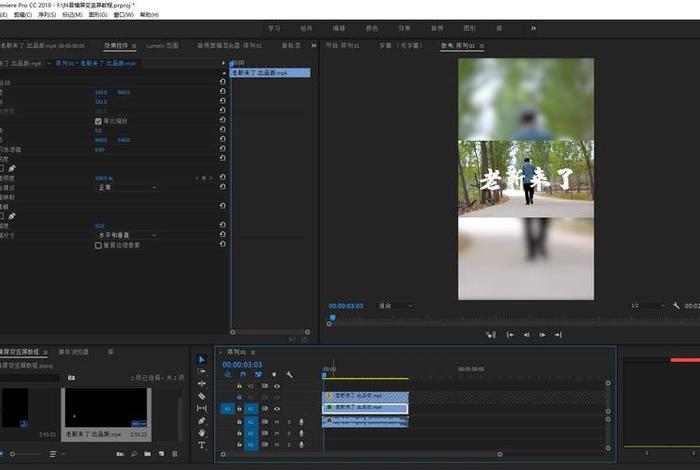Select the Pen tool in the tools panel
This screenshot has height=470, width=700.
(x=201, y=421)
